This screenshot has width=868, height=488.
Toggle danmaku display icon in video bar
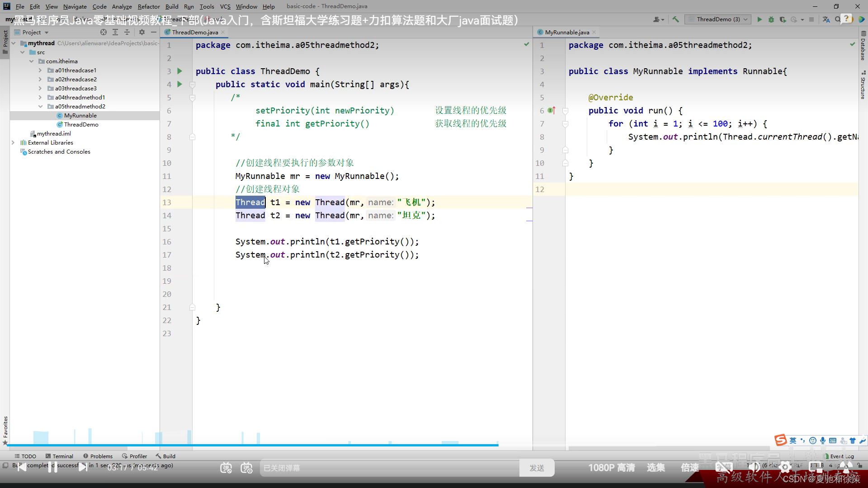click(x=226, y=468)
